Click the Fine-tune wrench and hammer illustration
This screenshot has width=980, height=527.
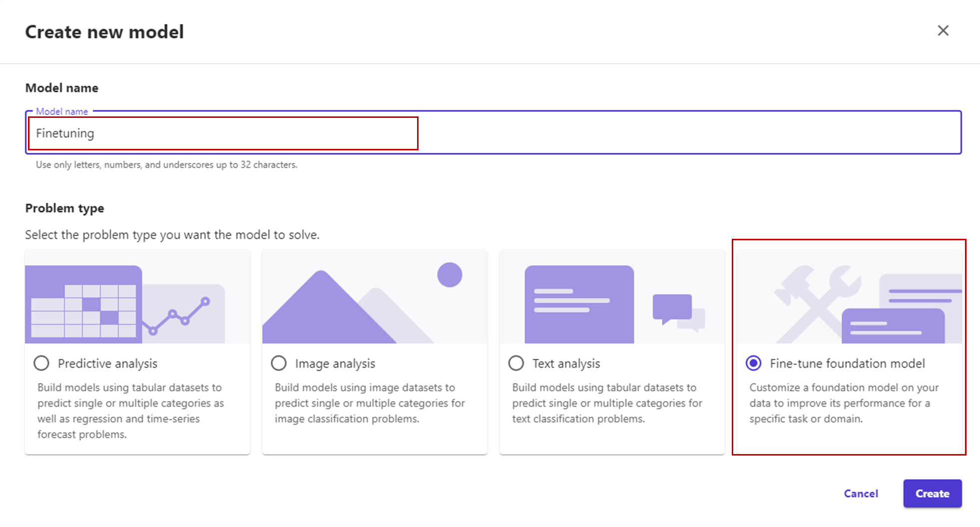tap(849, 297)
